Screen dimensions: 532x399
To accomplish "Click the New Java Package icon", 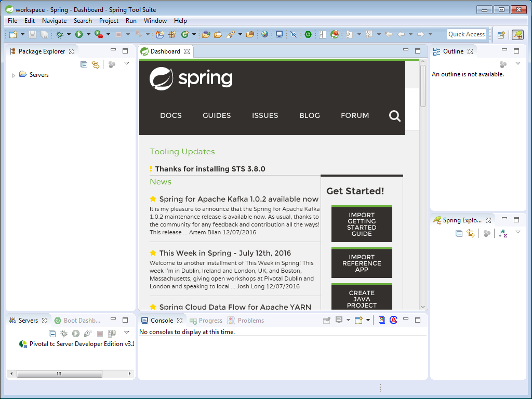I will (x=172, y=34).
